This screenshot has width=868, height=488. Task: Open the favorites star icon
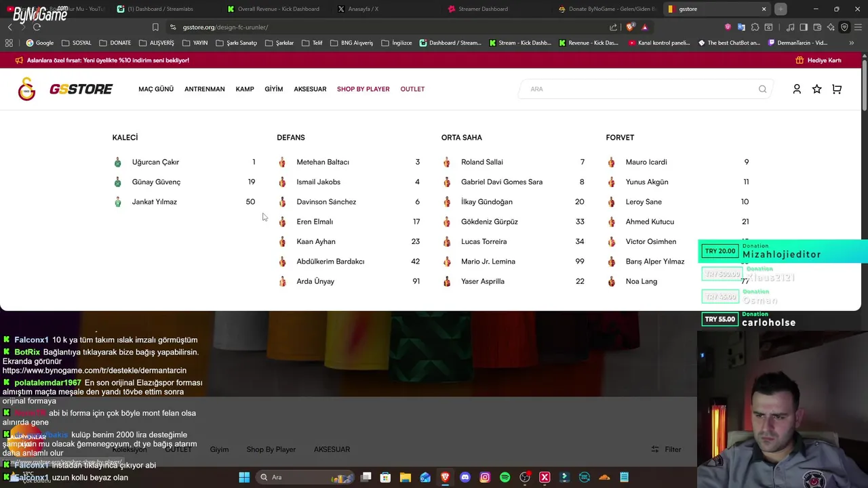[x=816, y=89]
